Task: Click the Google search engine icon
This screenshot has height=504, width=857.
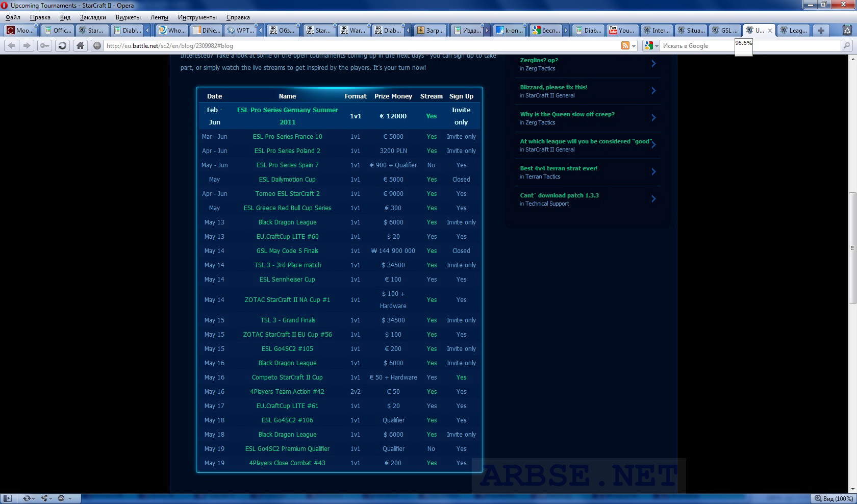Action: [648, 45]
